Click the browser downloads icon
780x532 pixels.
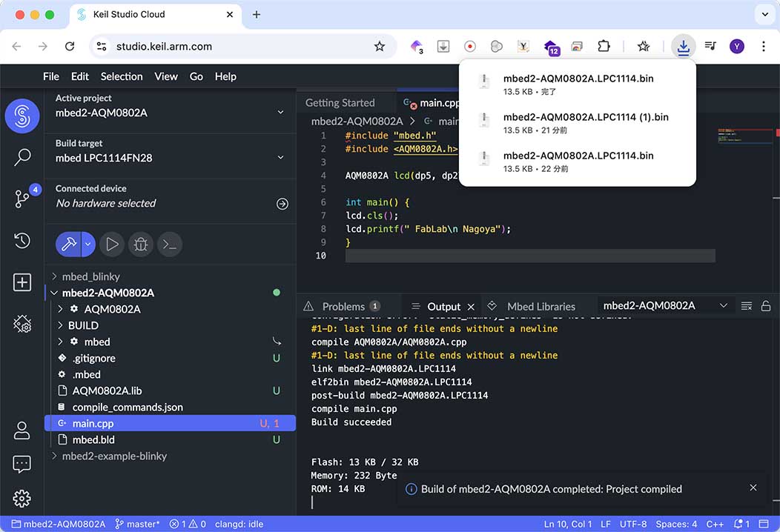click(683, 47)
